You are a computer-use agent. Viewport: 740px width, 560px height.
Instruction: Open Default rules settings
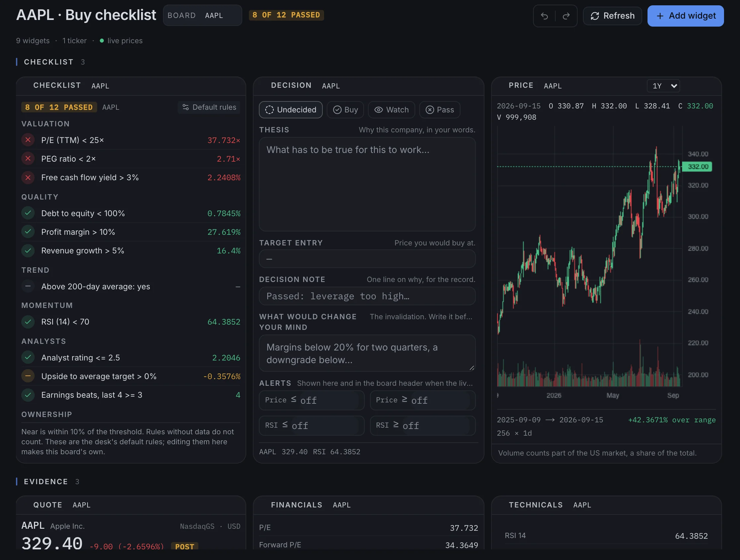[209, 107]
